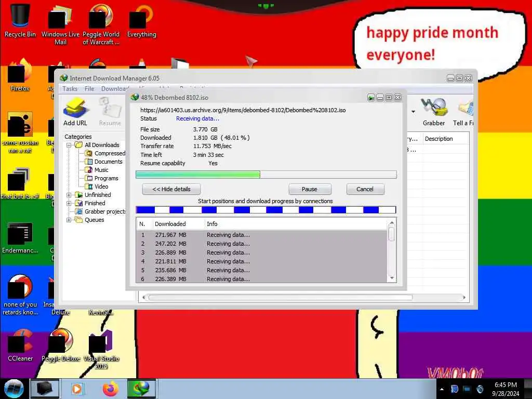Click the Description column header
Image resolution: width=532 pixels, height=399 pixels.
[x=445, y=139]
